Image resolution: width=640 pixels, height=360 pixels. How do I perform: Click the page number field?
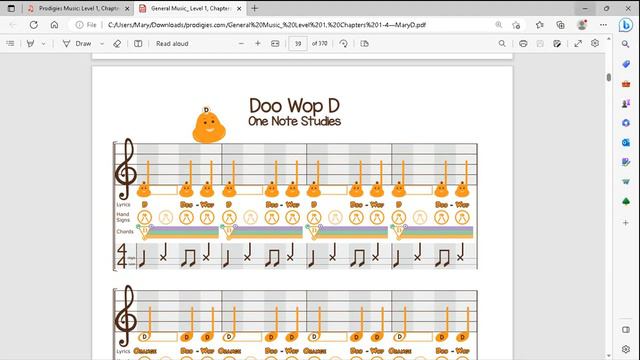[x=298, y=43]
